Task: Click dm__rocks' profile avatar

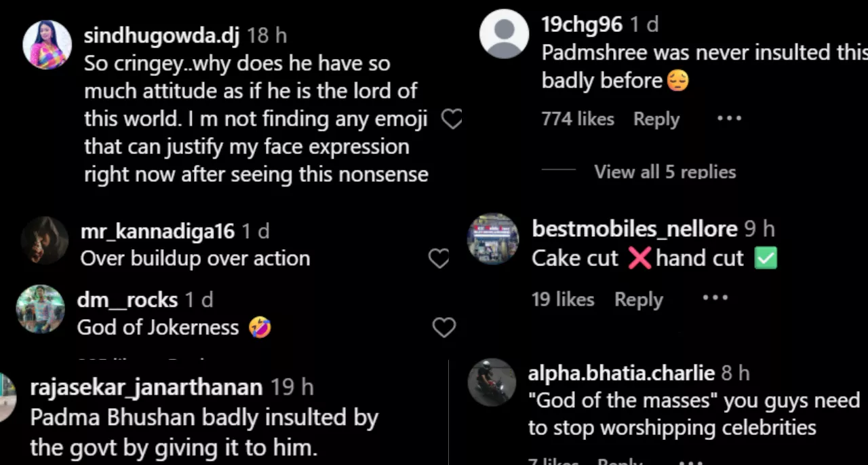Action: [x=41, y=309]
